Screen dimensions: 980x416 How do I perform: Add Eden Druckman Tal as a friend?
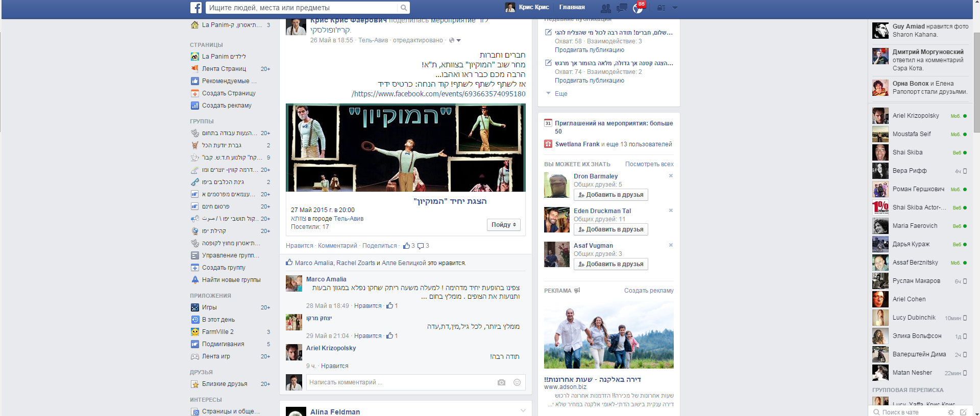[x=610, y=229]
